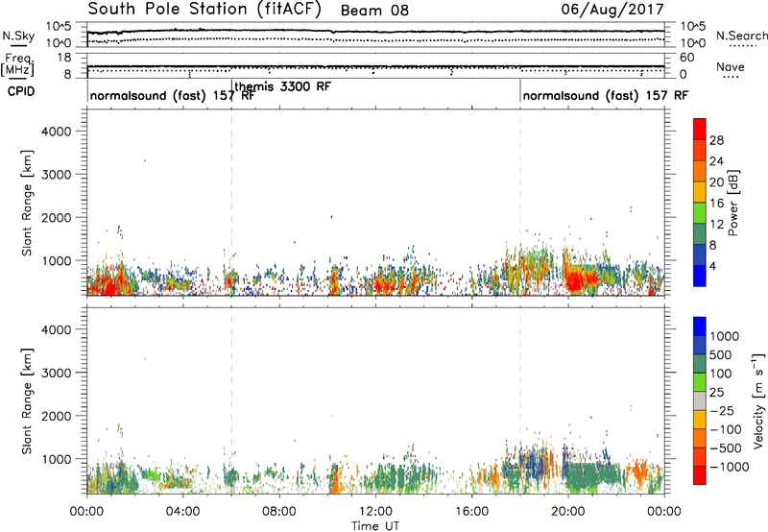The image size is (768, 532).
Task: Click the Power [dB] colorbar title
Action: tap(733, 203)
